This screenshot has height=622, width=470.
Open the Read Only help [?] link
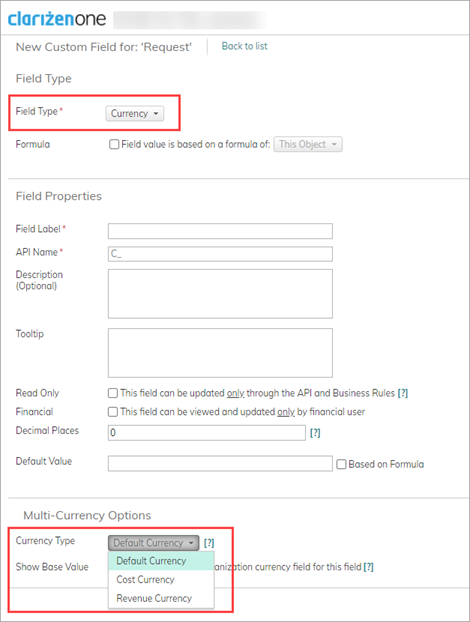point(403,393)
